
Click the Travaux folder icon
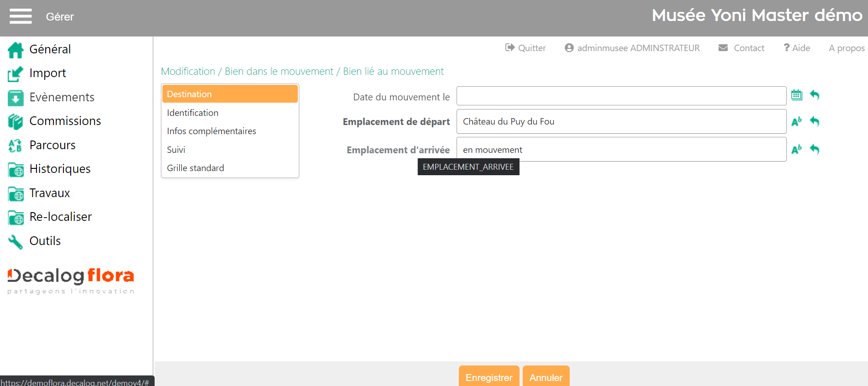tap(16, 193)
